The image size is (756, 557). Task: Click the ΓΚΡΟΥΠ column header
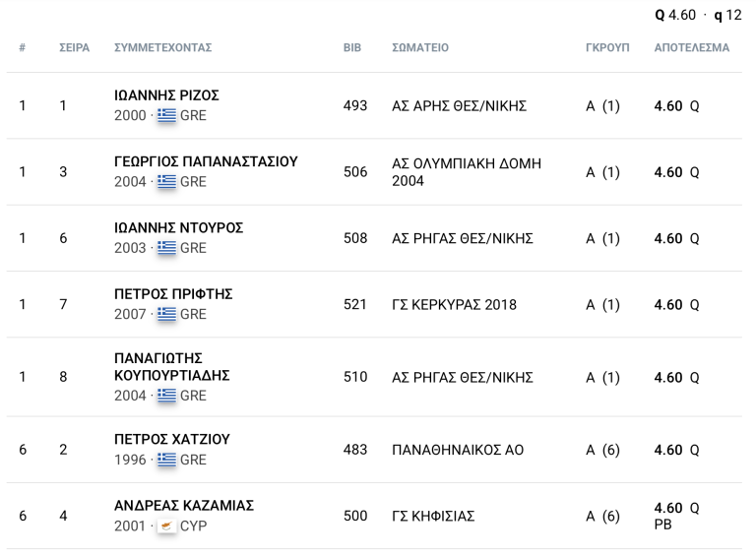pos(607,47)
